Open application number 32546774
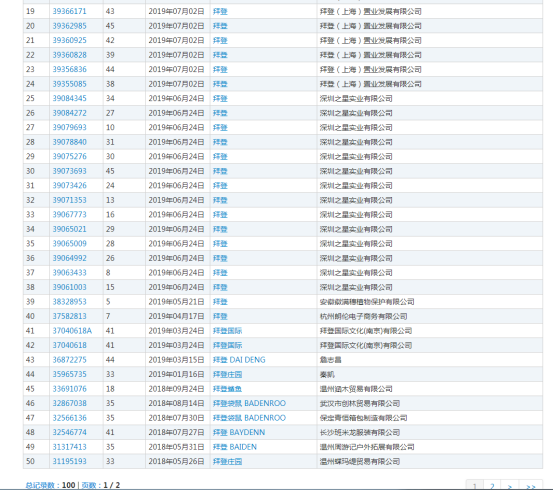This screenshot has height=491, width=553. pos(69,432)
